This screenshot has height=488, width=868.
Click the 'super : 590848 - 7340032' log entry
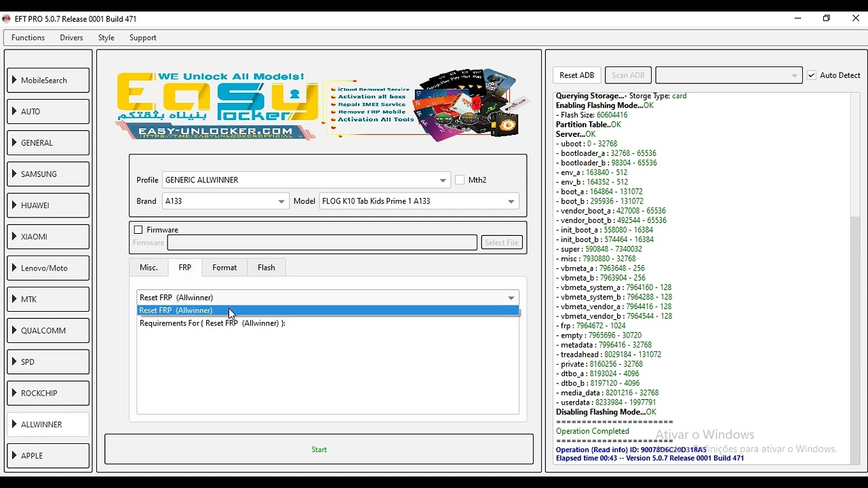599,249
